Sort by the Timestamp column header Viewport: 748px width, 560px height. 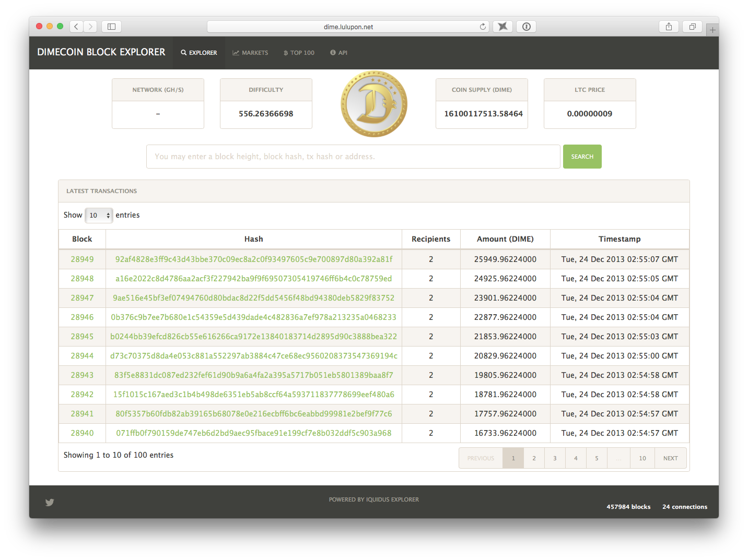point(620,239)
